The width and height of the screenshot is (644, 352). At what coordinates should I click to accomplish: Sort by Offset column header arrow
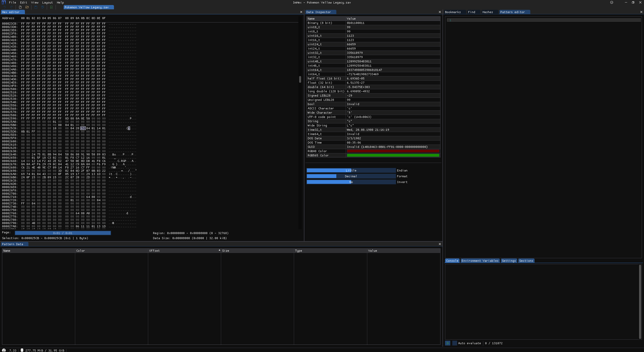219,250
